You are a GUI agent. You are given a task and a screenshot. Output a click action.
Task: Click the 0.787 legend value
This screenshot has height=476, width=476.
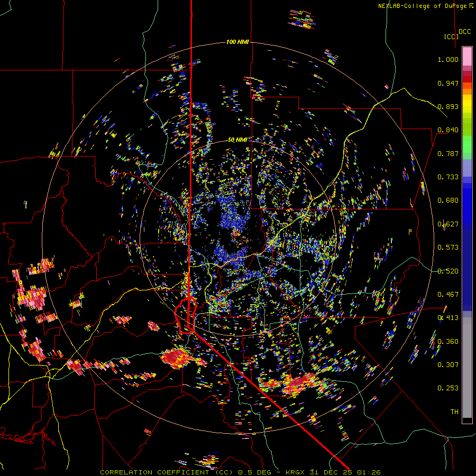coord(448,153)
